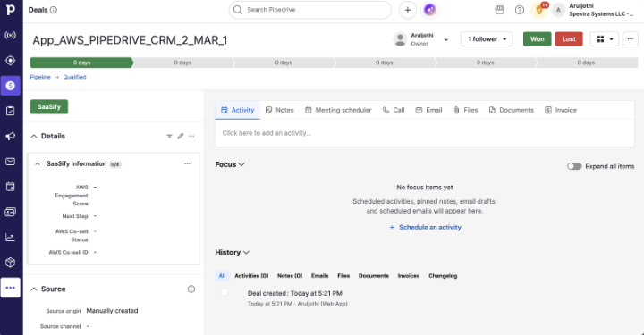Open the deal more actions dots button

pos(631,39)
